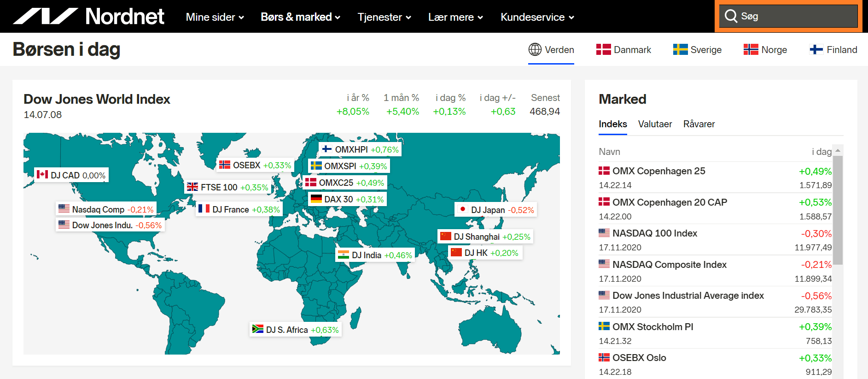Click the US flag on the Dow Jones Indu. label
The height and width of the screenshot is (379, 868).
[64, 225]
